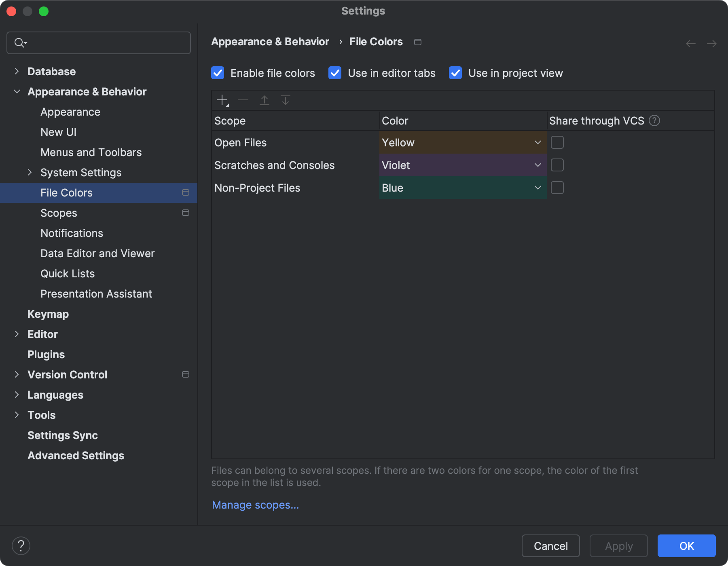
Task: Navigate forward in settings history
Action: pos(712,44)
